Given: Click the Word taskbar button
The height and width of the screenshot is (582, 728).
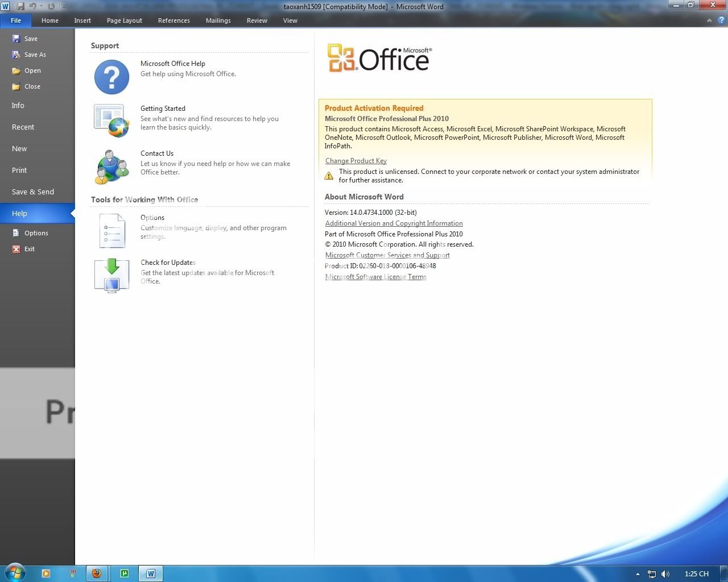Looking at the screenshot, I should [x=151, y=573].
